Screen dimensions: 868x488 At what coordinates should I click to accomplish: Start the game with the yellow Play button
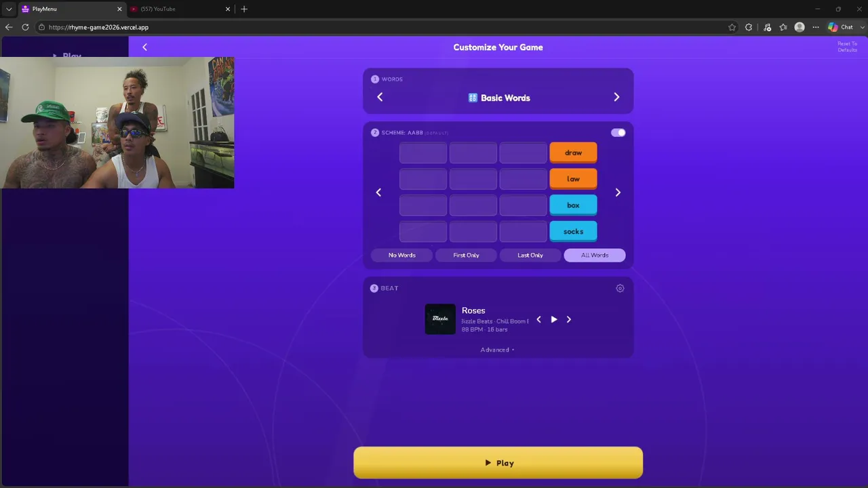(498, 463)
